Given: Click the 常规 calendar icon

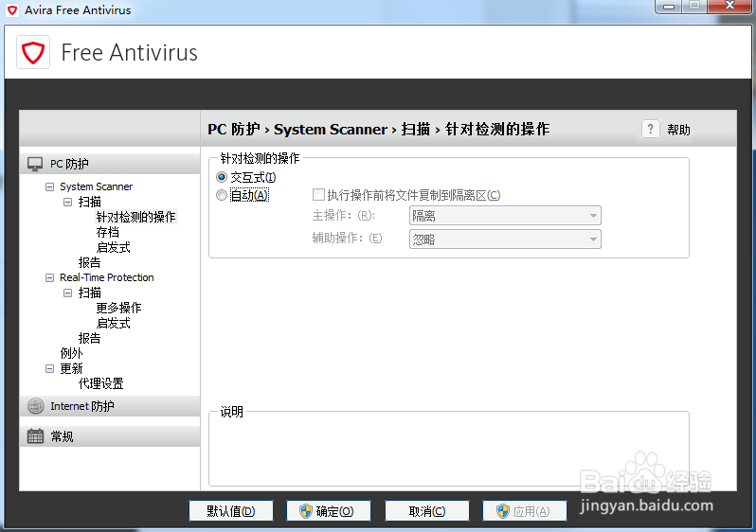Looking at the screenshot, I should 35,436.
